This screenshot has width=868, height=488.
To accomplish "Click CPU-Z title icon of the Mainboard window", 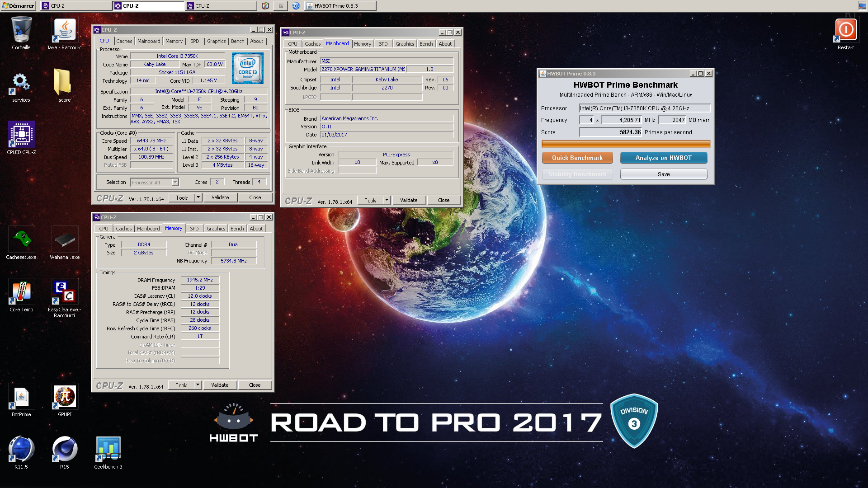I will click(x=285, y=33).
